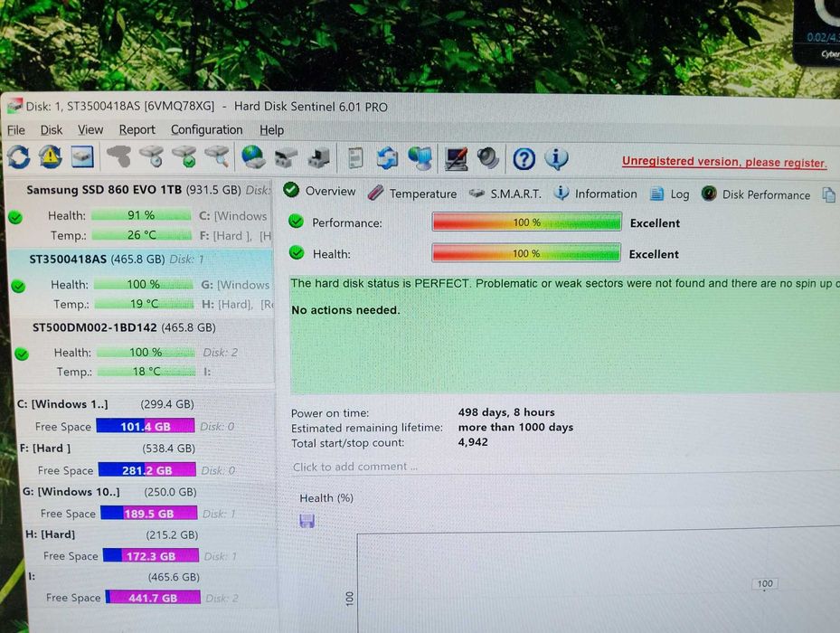Click the speaker sound toolbar icon
The height and width of the screenshot is (633, 840).
[488, 158]
